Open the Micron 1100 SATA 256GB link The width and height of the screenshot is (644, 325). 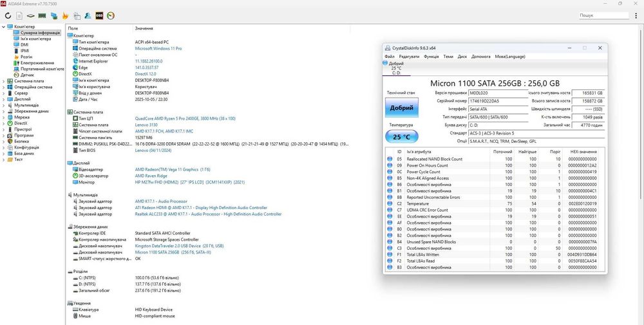tap(173, 252)
